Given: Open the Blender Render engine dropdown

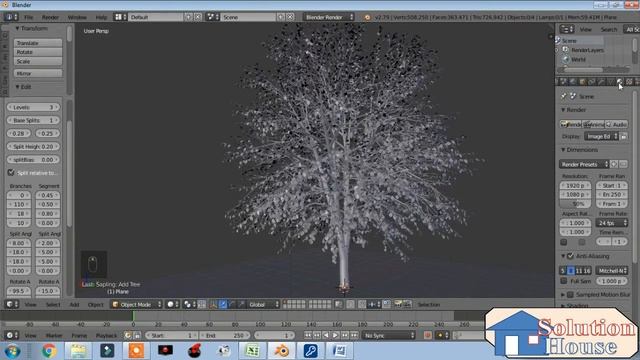Looking at the screenshot, I should (329, 17).
